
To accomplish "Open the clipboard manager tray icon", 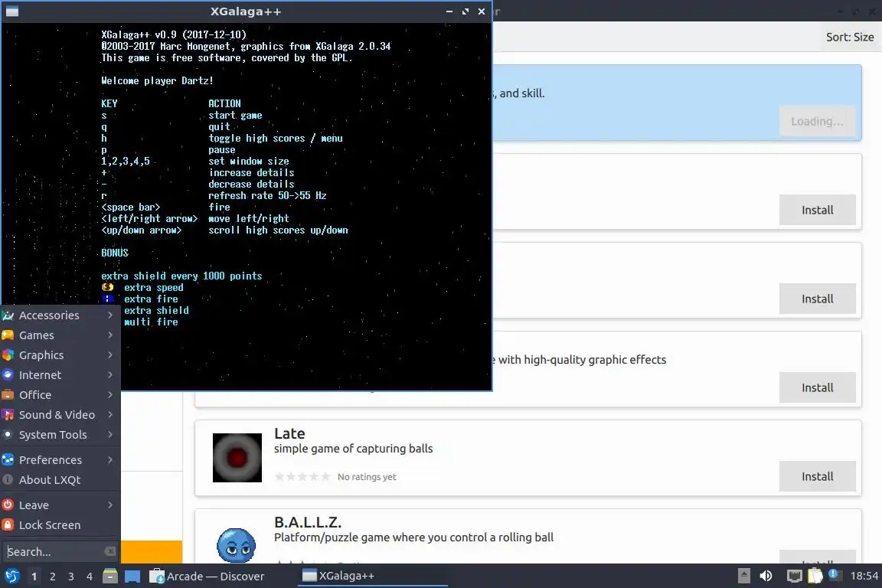I will pyautogui.click(x=815, y=576).
